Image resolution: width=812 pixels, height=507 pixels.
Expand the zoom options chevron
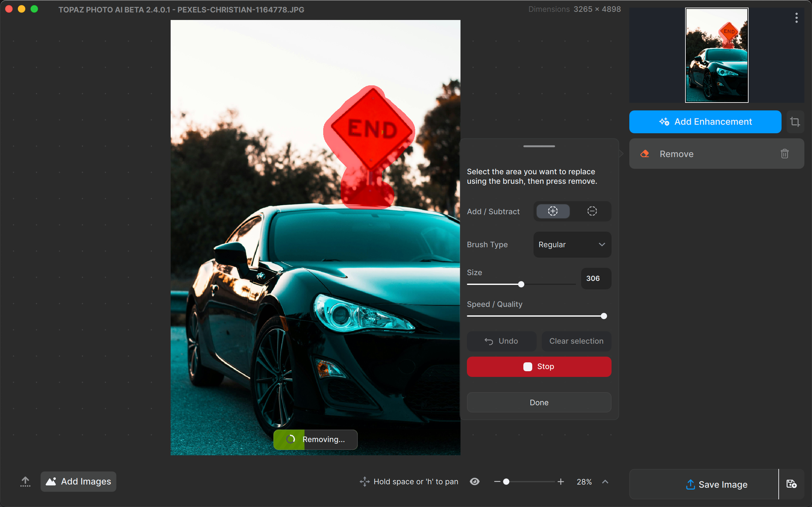(x=605, y=482)
